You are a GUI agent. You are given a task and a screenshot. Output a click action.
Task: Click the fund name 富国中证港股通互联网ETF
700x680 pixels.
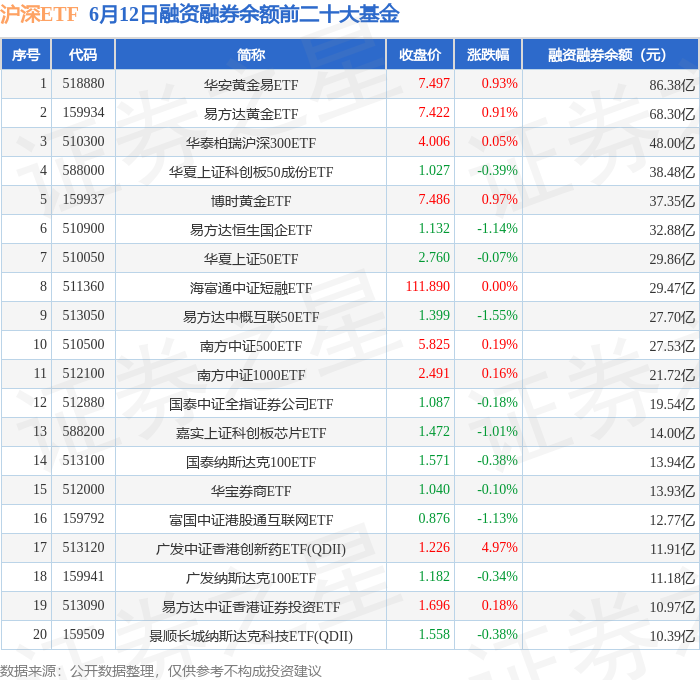pos(251,520)
